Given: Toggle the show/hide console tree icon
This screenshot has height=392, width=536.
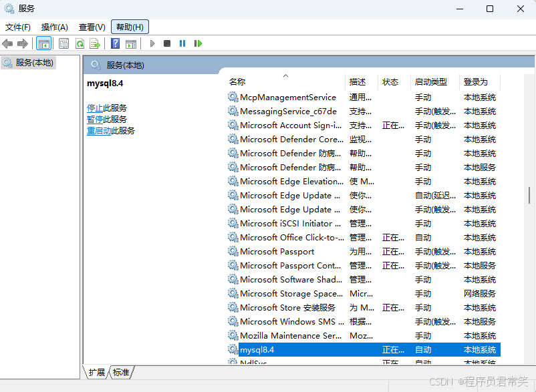Looking at the screenshot, I should point(43,43).
